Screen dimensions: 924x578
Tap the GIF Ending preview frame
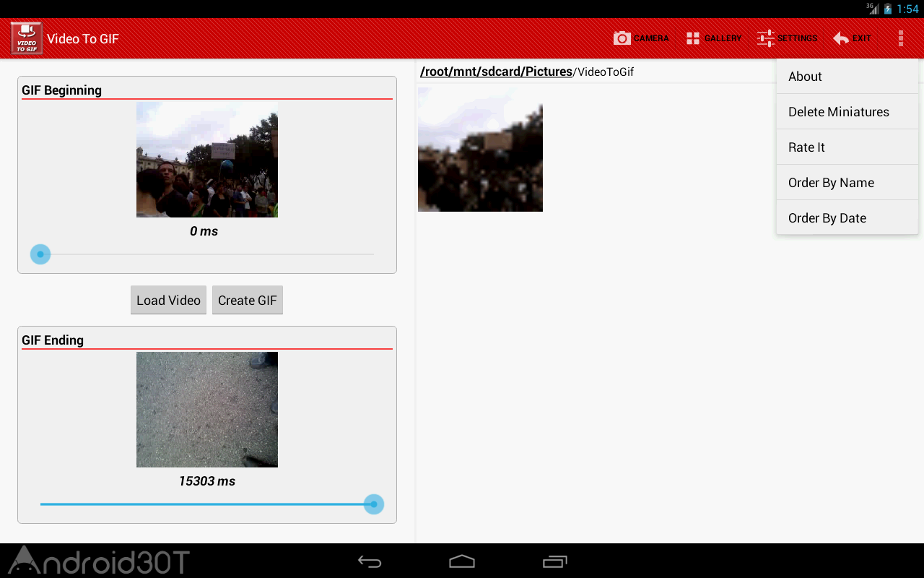tap(207, 410)
